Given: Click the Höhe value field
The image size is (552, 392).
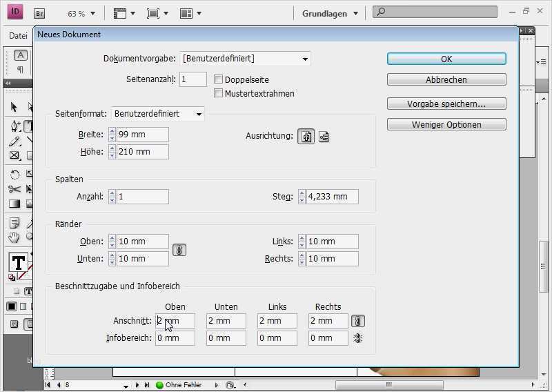Looking at the screenshot, I should point(143,152).
